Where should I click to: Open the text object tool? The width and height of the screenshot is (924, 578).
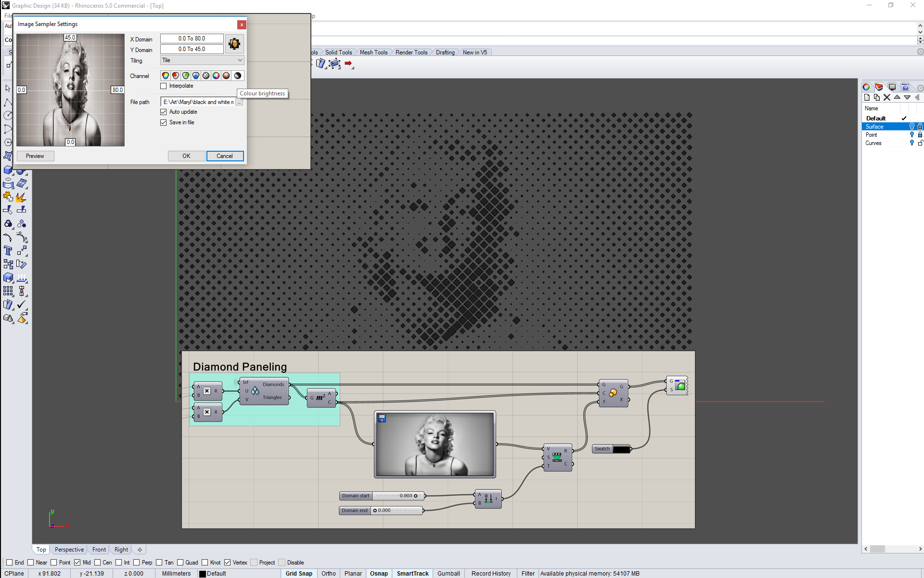[8, 250]
